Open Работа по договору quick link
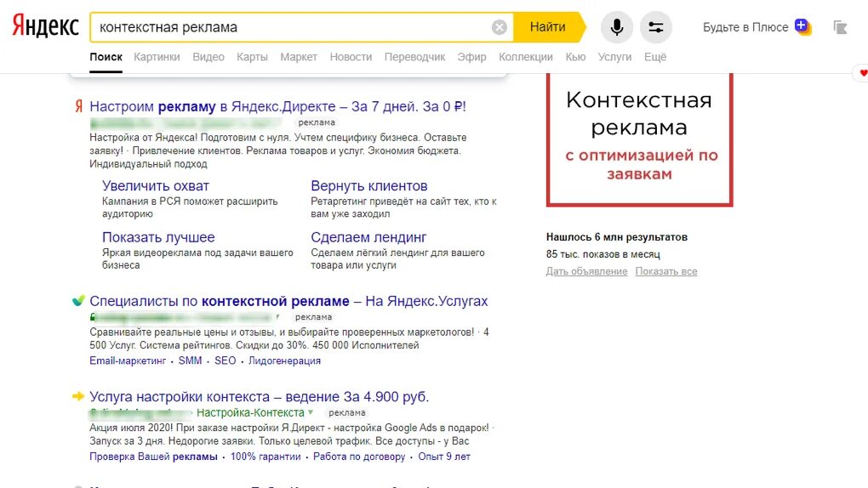The image size is (868, 488). coord(359,457)
